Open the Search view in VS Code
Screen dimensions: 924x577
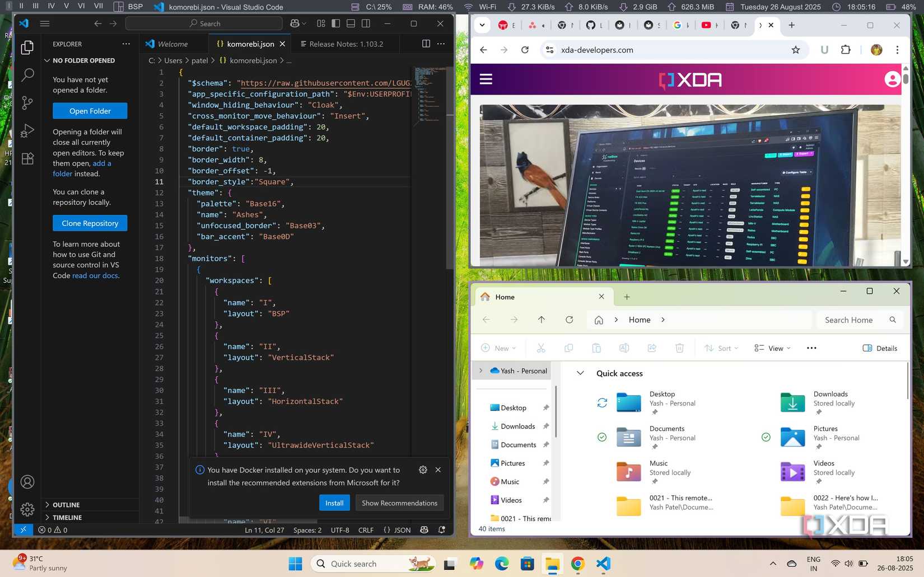tap(27, 74)
